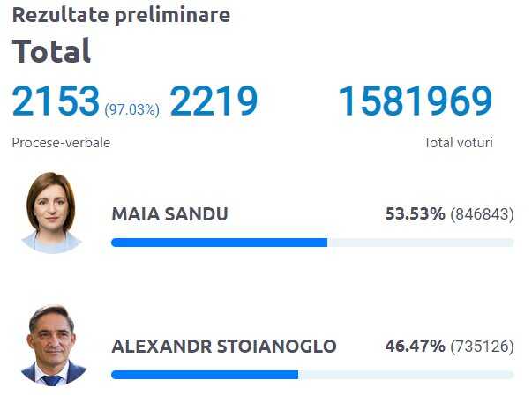Click the 97.03% processed percentage
The width and height of the screenshot is (532, 403).
pyautogui.click(x=132, y=109)
